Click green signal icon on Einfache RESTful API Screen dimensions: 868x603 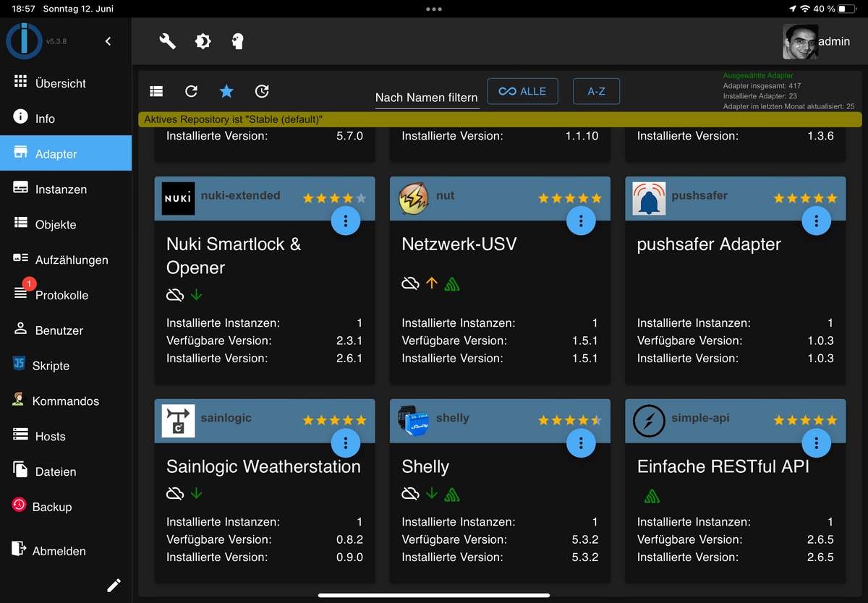click(652, 497)
